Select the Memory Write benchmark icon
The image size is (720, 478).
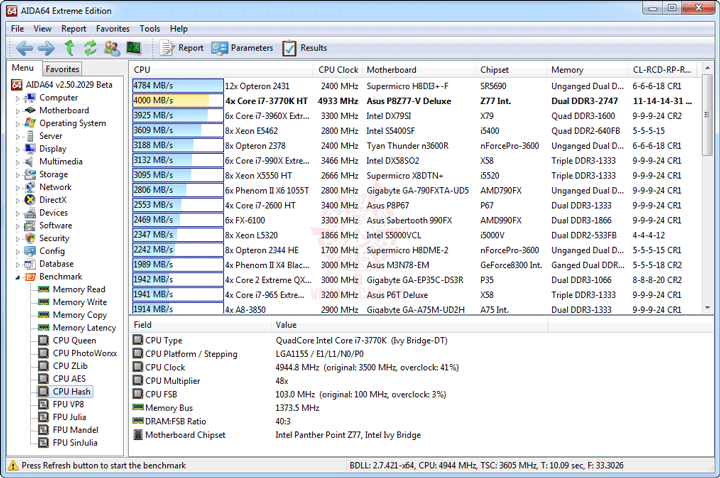click(44, 302)
